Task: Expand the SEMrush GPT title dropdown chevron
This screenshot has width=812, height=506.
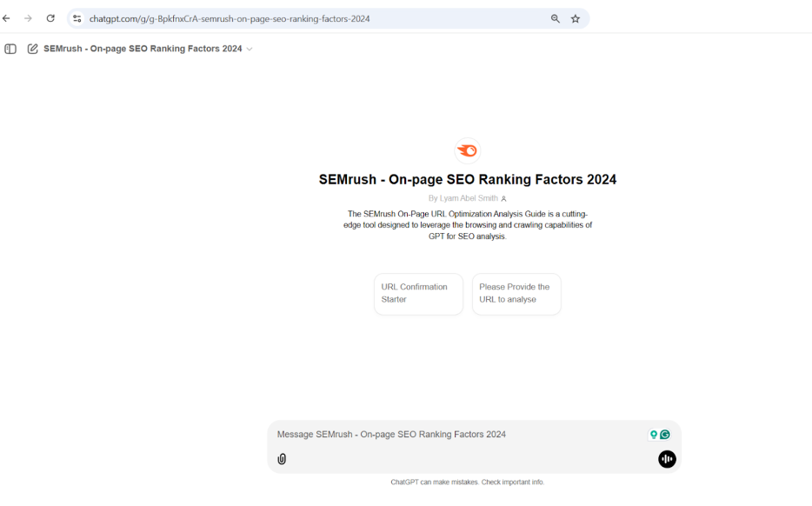Action: coord(250,50)
